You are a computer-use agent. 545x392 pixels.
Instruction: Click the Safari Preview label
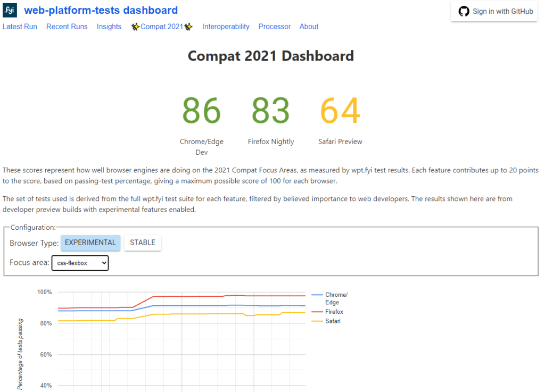(x=340, y=141)
